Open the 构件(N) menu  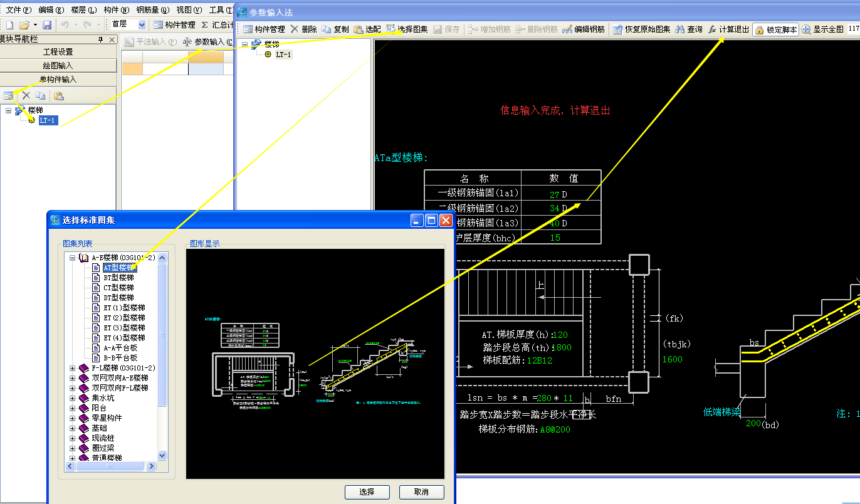click(x=117, y=10)
